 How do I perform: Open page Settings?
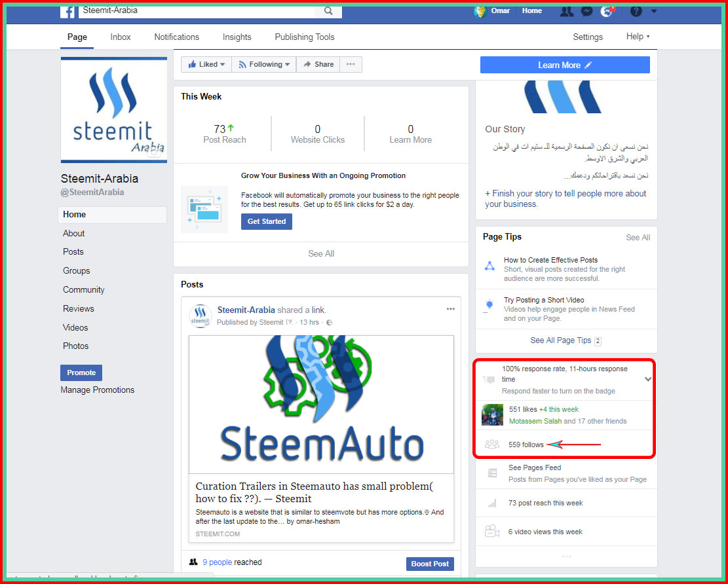588,37
